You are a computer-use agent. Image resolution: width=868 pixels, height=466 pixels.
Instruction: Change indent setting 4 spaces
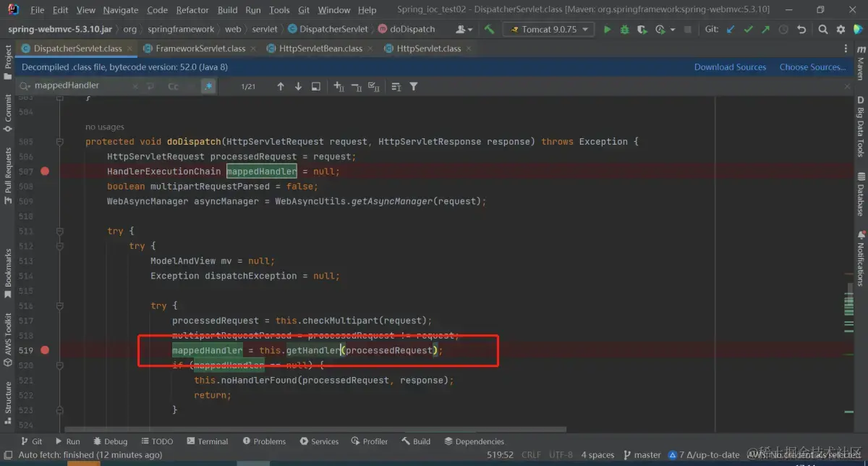pos(597,454)
